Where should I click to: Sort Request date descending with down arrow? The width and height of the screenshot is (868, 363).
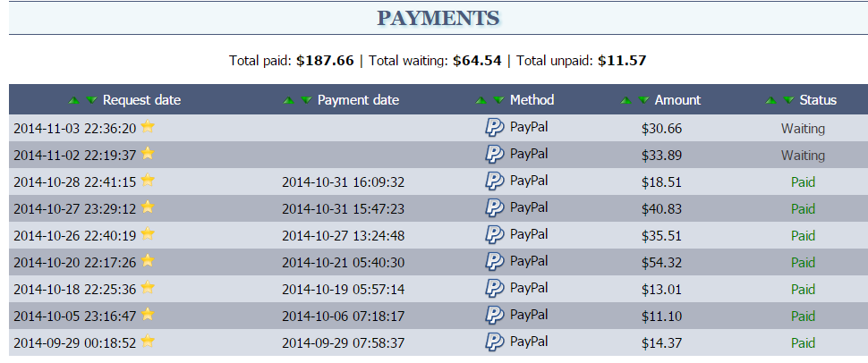(x=91, y=100)
